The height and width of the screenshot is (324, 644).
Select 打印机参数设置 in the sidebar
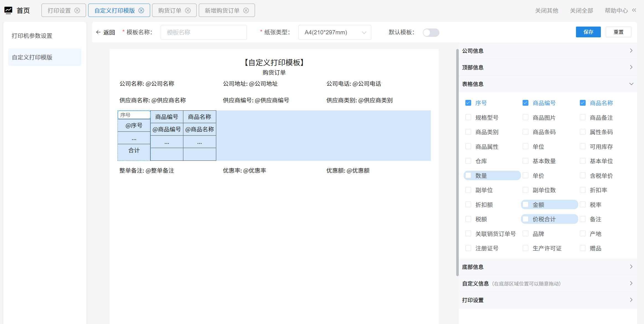(x=45, y=36)
